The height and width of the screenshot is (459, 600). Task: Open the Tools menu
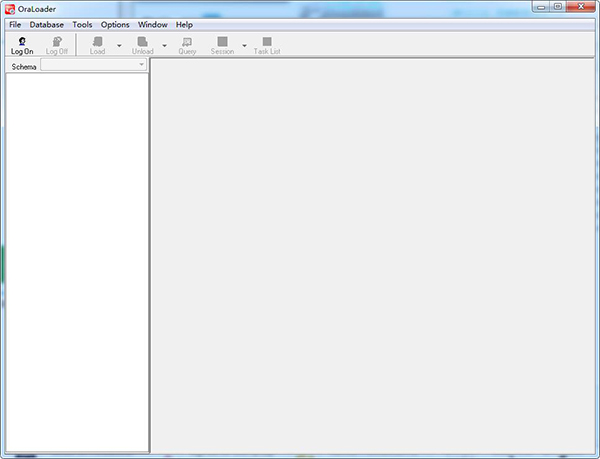[x=82, y=24]
